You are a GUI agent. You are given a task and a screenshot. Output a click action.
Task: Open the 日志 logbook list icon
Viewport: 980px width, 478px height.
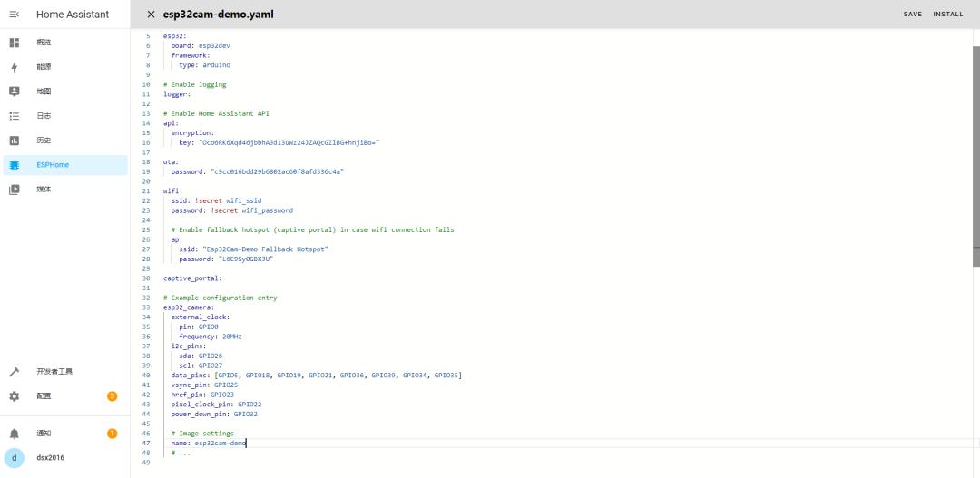coord(14,116)
